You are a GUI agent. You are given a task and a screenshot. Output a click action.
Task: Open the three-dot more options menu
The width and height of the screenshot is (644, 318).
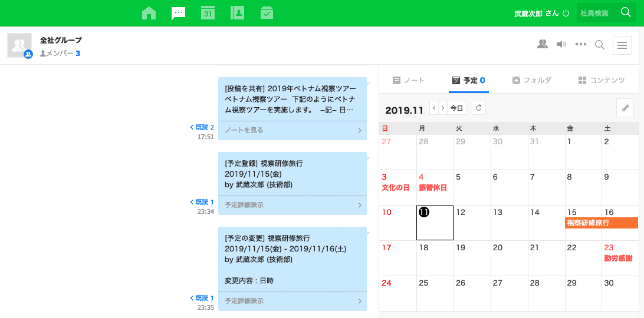click(x=580, y=44)
